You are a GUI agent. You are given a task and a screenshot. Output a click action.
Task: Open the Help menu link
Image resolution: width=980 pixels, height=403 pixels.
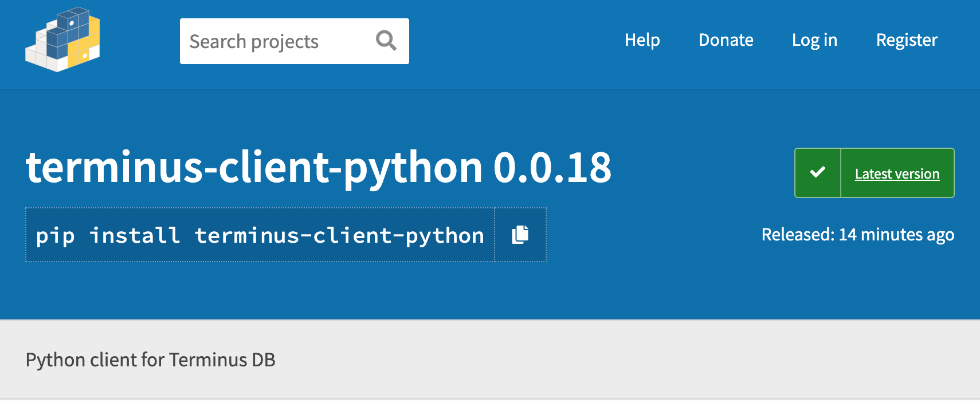point(642,40)
